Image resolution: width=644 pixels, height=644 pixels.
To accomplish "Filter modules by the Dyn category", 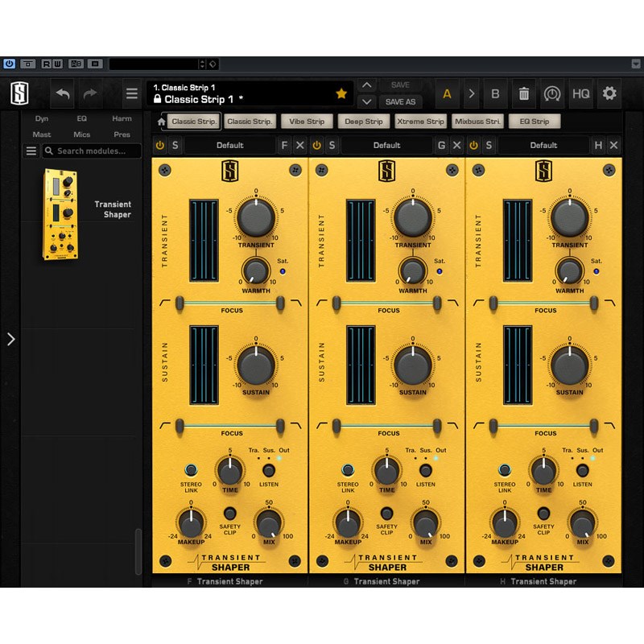I will 42,118.
